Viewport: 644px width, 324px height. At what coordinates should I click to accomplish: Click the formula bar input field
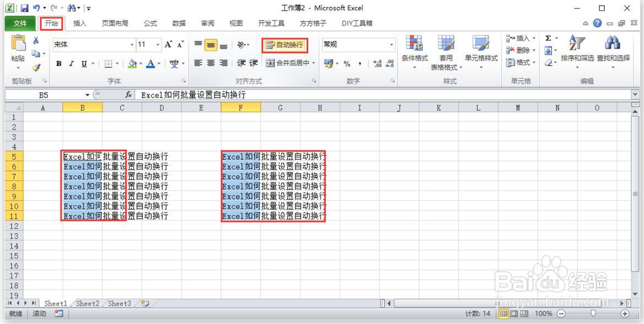(383, 95)
